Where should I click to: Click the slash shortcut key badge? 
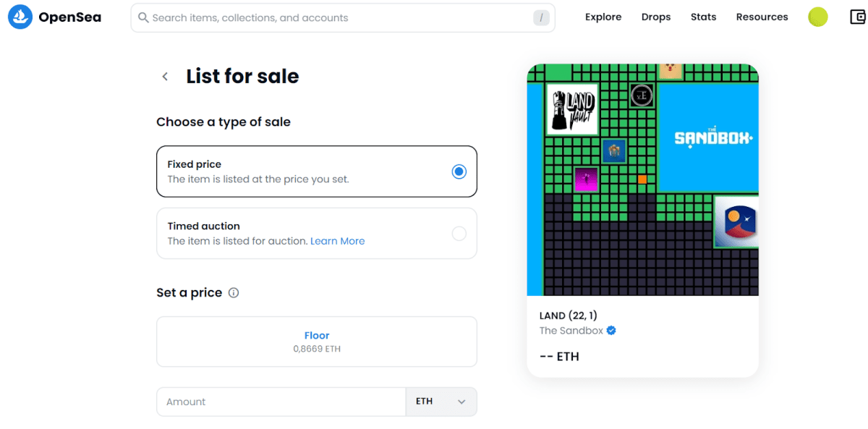coord(541,18)
